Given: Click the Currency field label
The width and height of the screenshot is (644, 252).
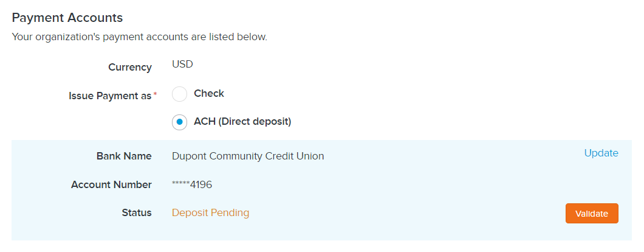Looking at the screenshot, I should coord(130,67).
